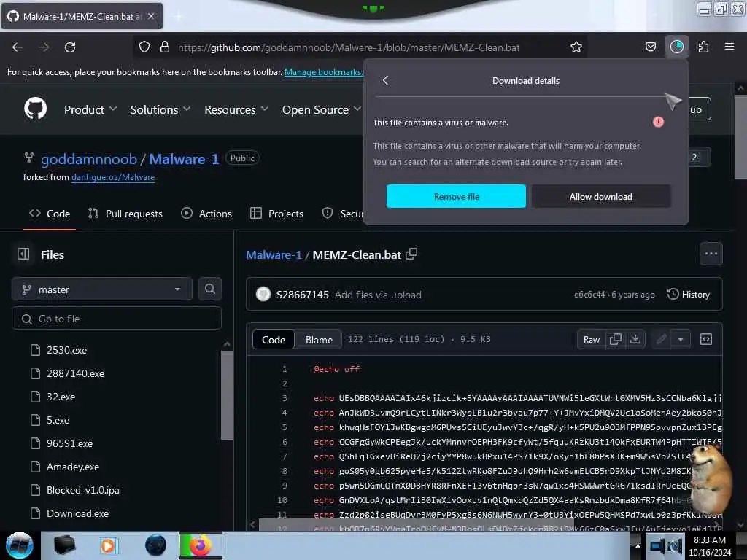Copy raw file content icon
The image size is (747, 560).
[x=616, y=339]
